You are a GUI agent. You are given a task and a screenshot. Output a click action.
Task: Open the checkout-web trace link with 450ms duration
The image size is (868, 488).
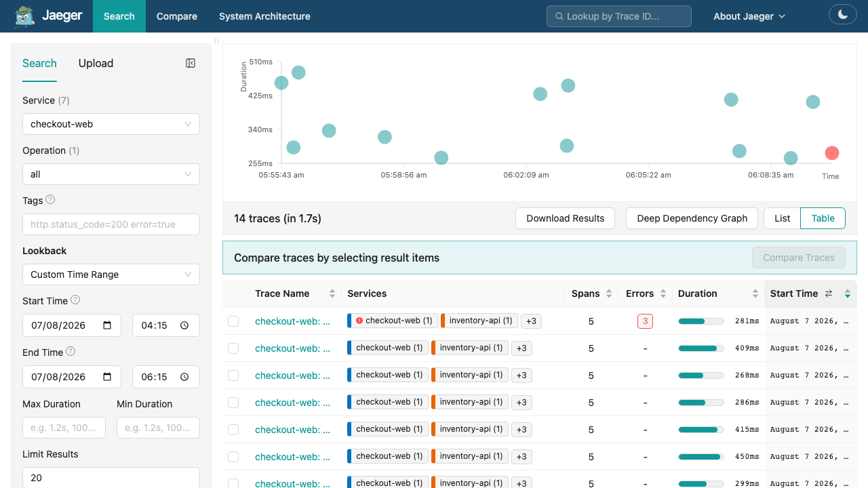coord(292,457)
